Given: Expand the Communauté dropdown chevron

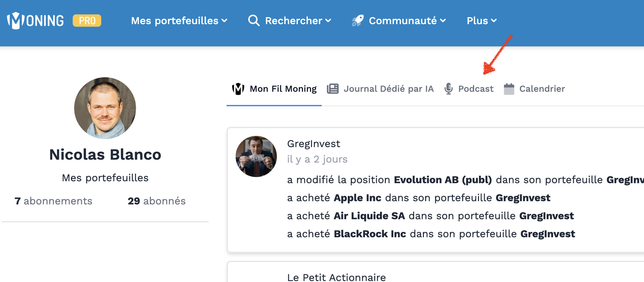Looking at the screenshot, I should point(443,21).
